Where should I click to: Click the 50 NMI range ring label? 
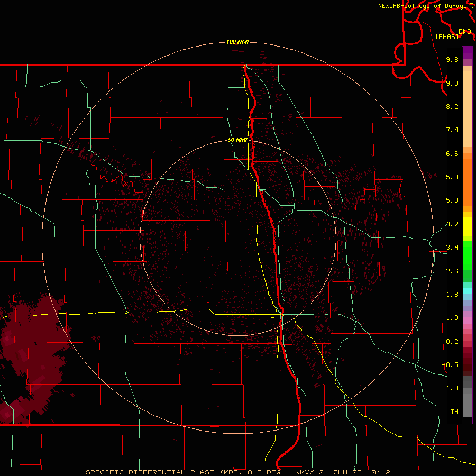coord(237,140)
